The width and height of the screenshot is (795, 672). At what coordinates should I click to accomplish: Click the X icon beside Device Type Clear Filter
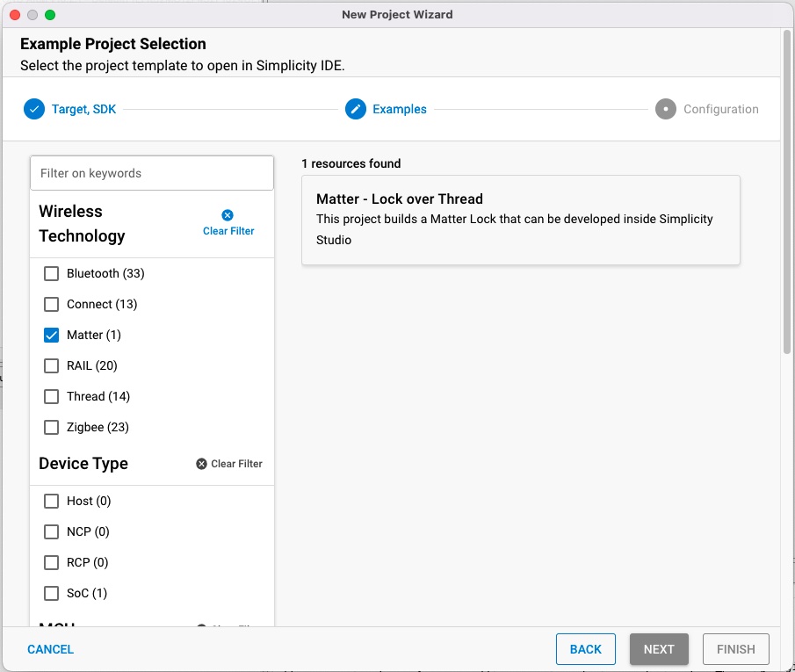(201, 464)
